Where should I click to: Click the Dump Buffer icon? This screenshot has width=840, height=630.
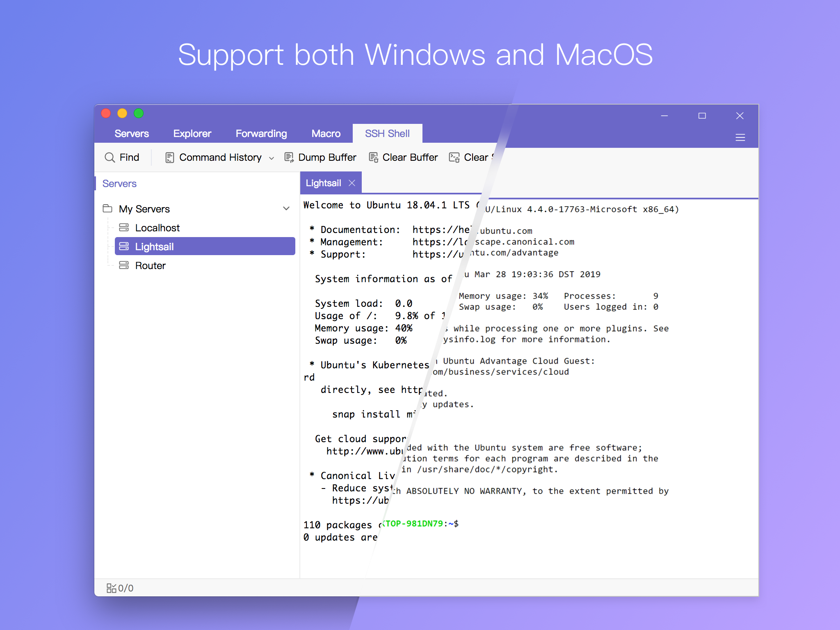(x=289, y=157)
